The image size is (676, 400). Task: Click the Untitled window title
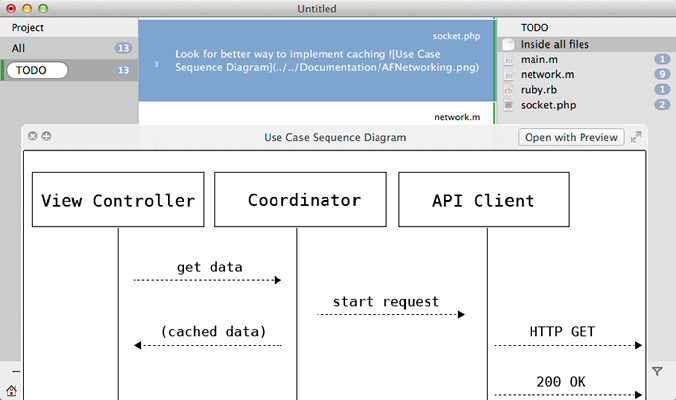click(317, 9)
